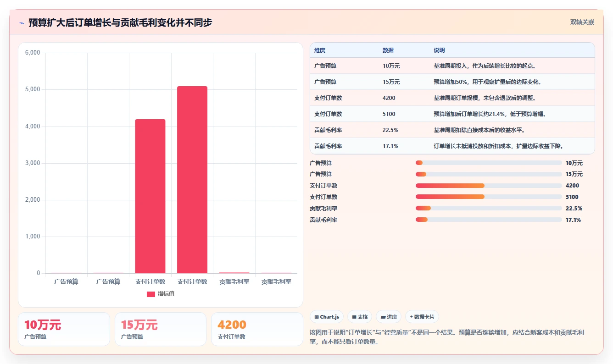Click the progress bar valued 17.1%

tap(489, 220)
